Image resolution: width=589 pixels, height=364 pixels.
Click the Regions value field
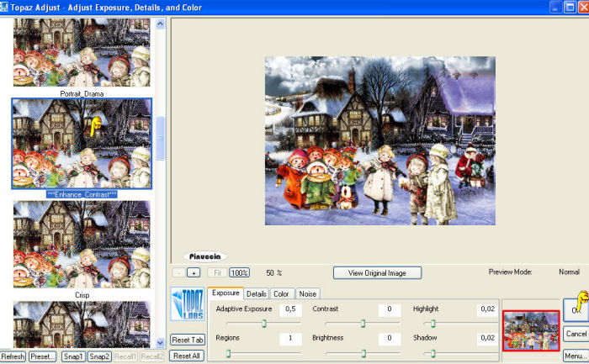tap(290, 338)
